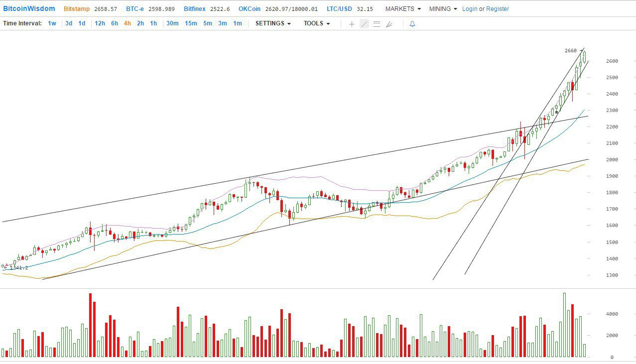636x364 pixels.
Task: Click the 1341.2 low price label
Action: (x=19, y=268)
